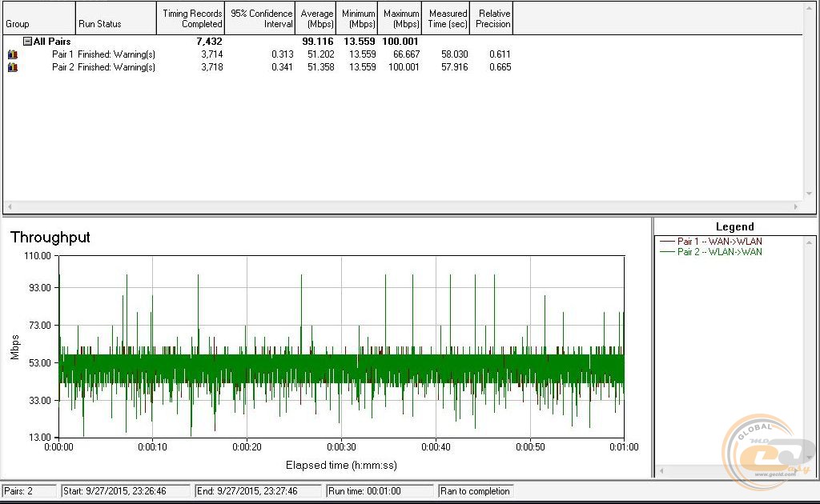Click Pair 2 confidence interval value 0.341
This screenshot has height=504, width=820.
283,67
